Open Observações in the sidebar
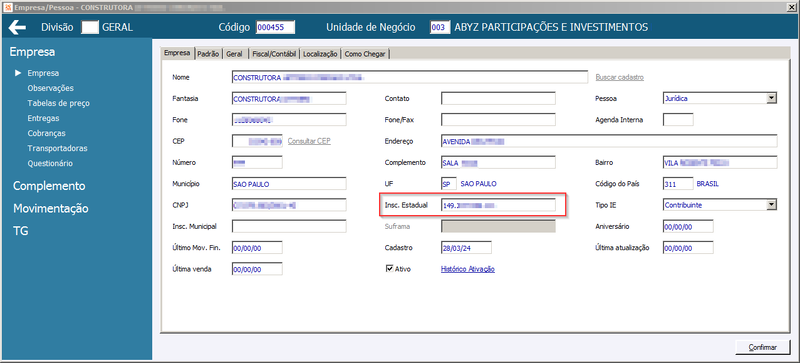800x363 pixels. coord(51,88)
